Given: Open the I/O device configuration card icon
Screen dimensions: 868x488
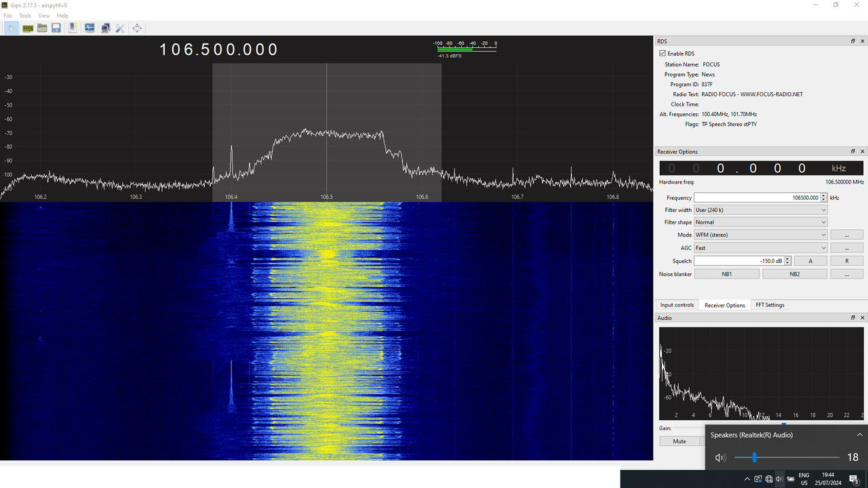Looking at the screenshot, I should point(28,28).
